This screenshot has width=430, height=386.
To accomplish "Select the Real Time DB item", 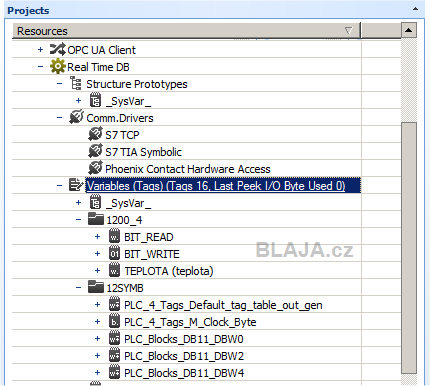I will point(98,67).
